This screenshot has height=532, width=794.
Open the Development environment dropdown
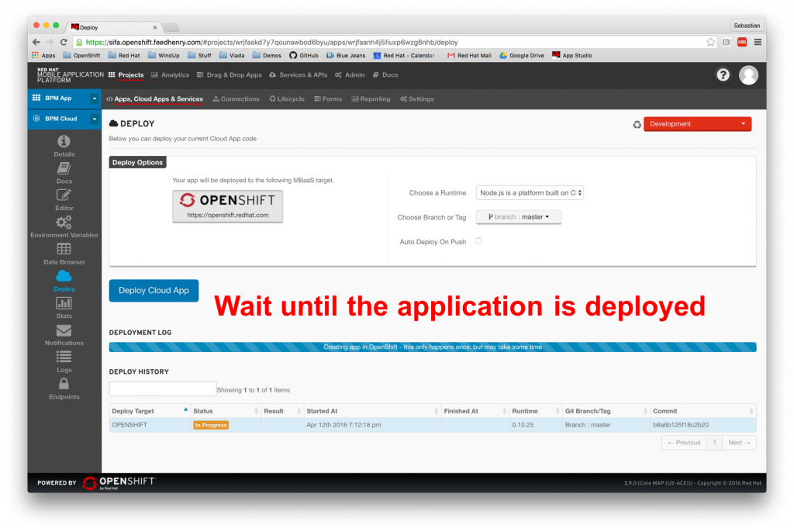coord(697,124)
